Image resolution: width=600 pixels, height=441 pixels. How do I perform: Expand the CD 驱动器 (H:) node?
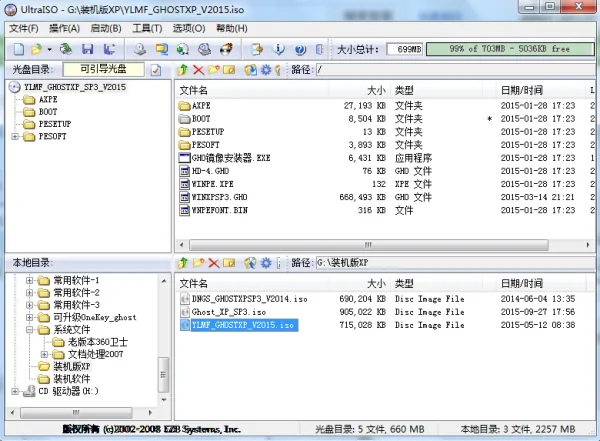tap(15, 391)
